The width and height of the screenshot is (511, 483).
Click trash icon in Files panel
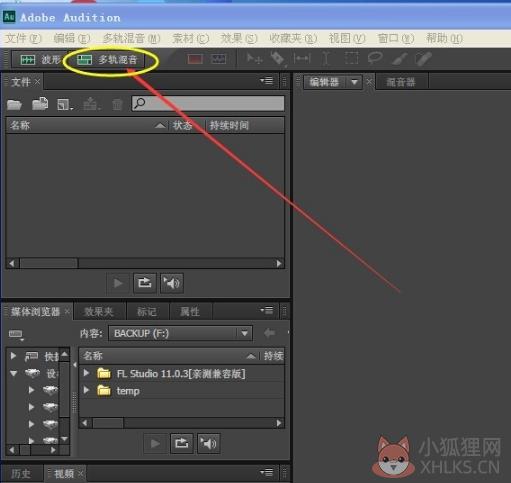[x=117, y=104]
